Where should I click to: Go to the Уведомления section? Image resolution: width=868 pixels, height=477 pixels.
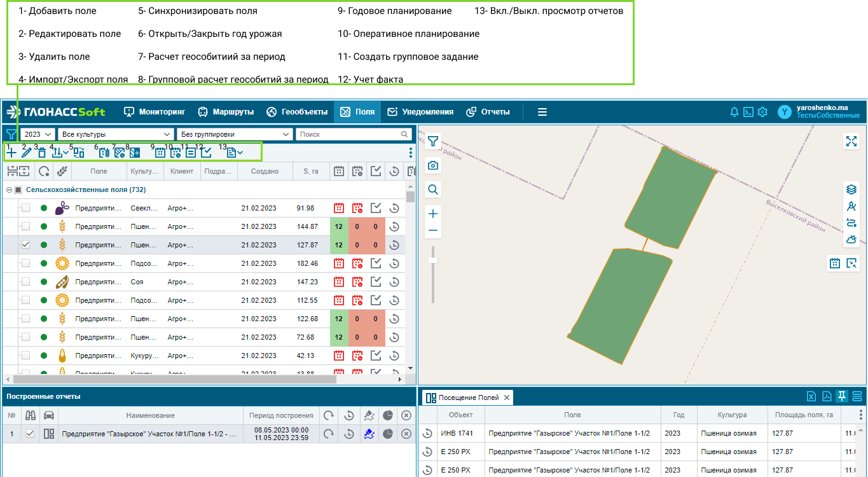420,112
